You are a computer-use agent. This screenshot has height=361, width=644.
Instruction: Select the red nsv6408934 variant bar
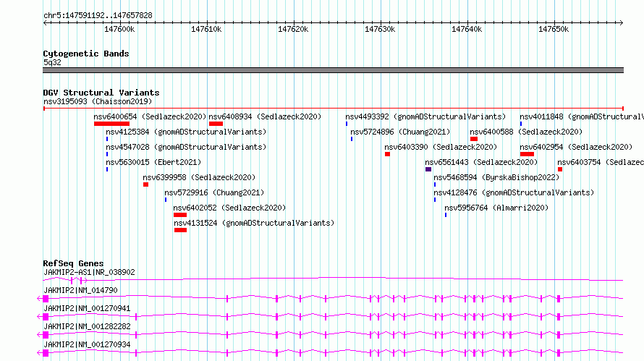(216, 124)
